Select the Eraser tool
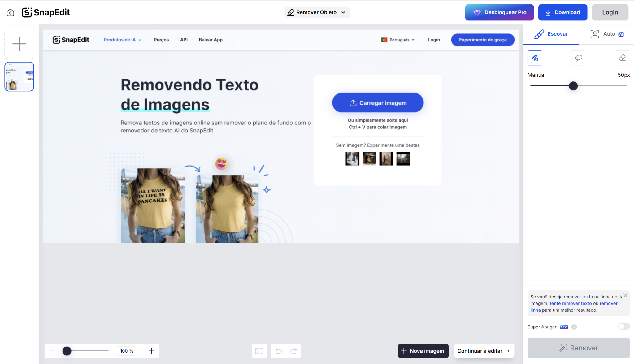Image resolution: width=634 pixels, height=364 pixels. pos(622,58)
